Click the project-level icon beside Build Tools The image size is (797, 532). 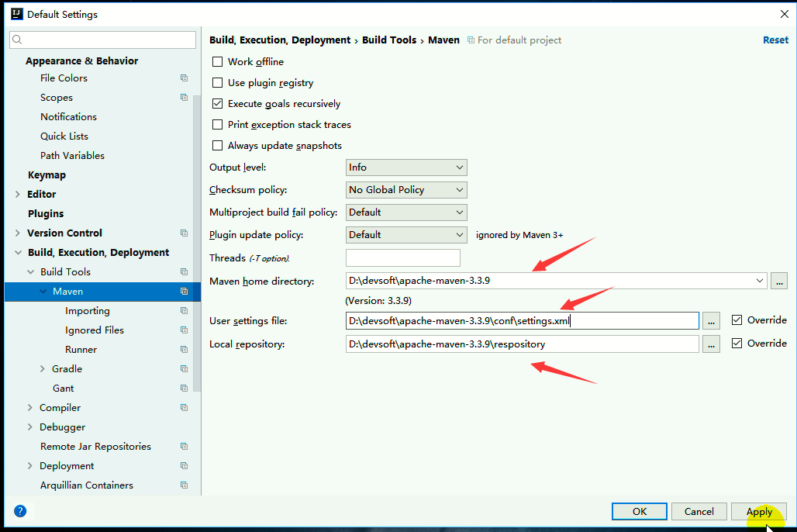184,272
